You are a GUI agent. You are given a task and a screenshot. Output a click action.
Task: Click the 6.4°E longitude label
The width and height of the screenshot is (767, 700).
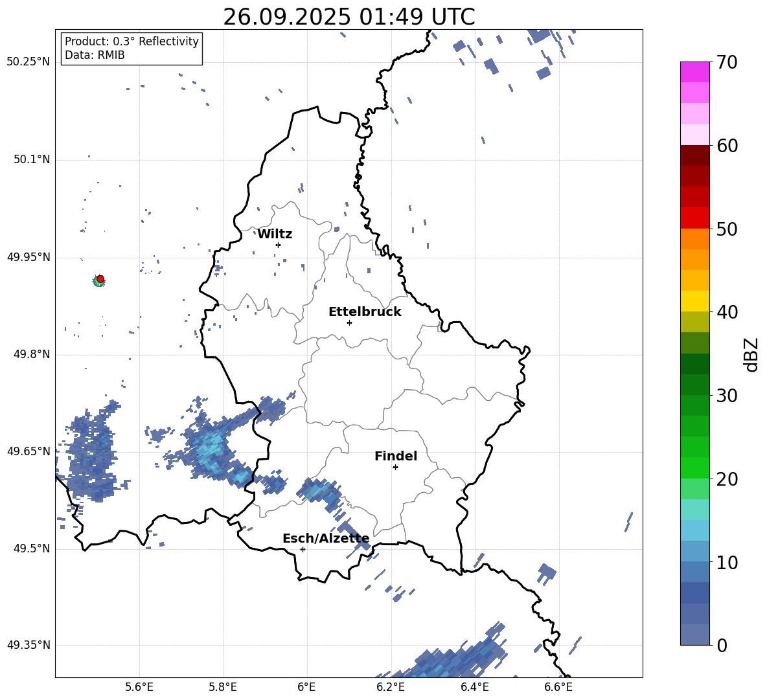474,687
